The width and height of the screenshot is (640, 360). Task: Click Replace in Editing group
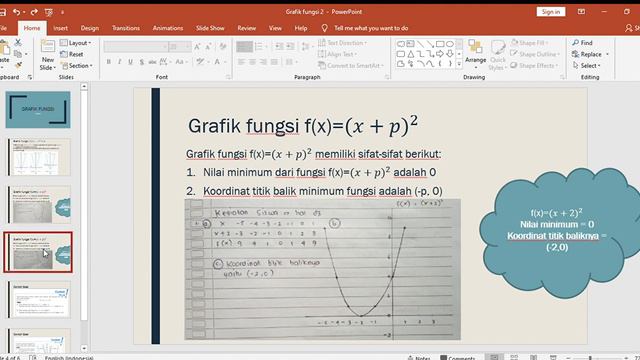point(591,54)
